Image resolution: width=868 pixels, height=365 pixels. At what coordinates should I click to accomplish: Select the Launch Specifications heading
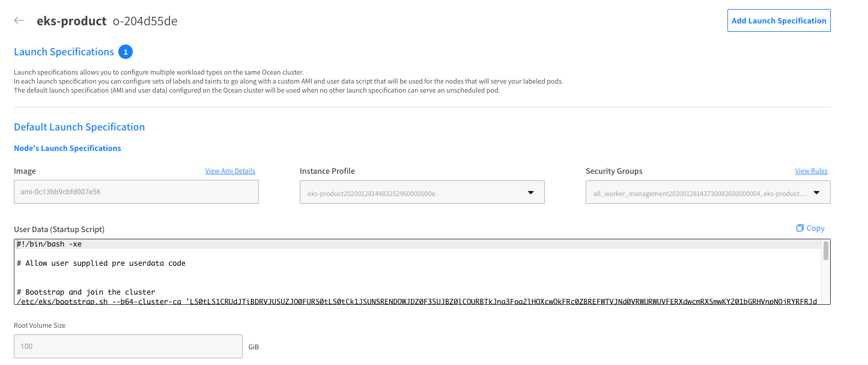coord(64,52)
